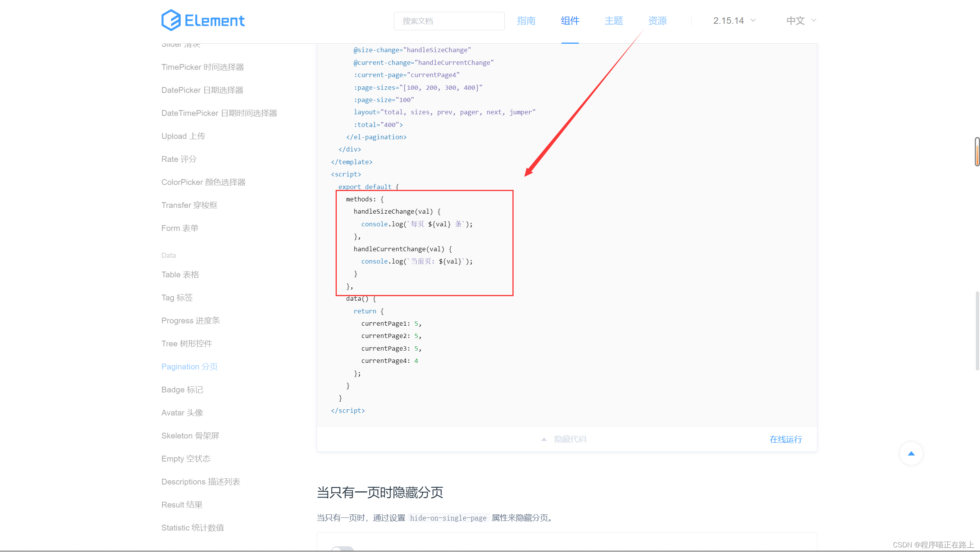Open Result 结果 in sidebar
Screen dimensions: 980x552
[x=182, y=505]
